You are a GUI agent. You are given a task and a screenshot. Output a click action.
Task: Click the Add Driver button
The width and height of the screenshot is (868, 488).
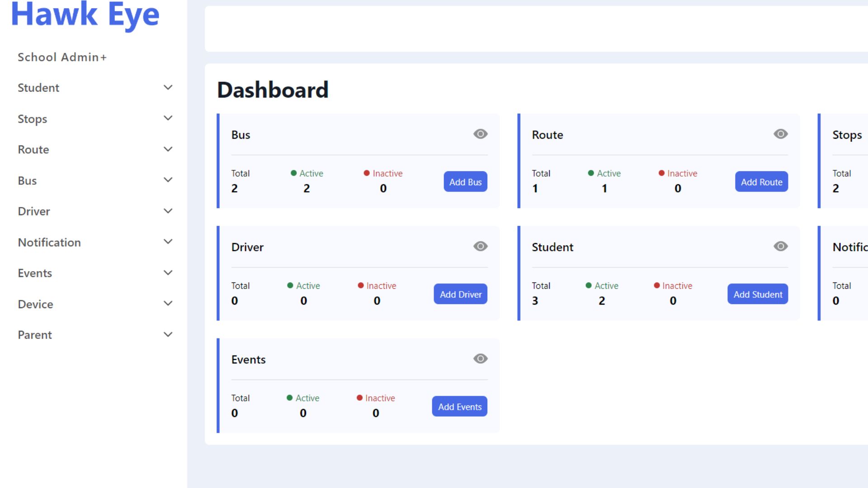click(x=460, y=294)
